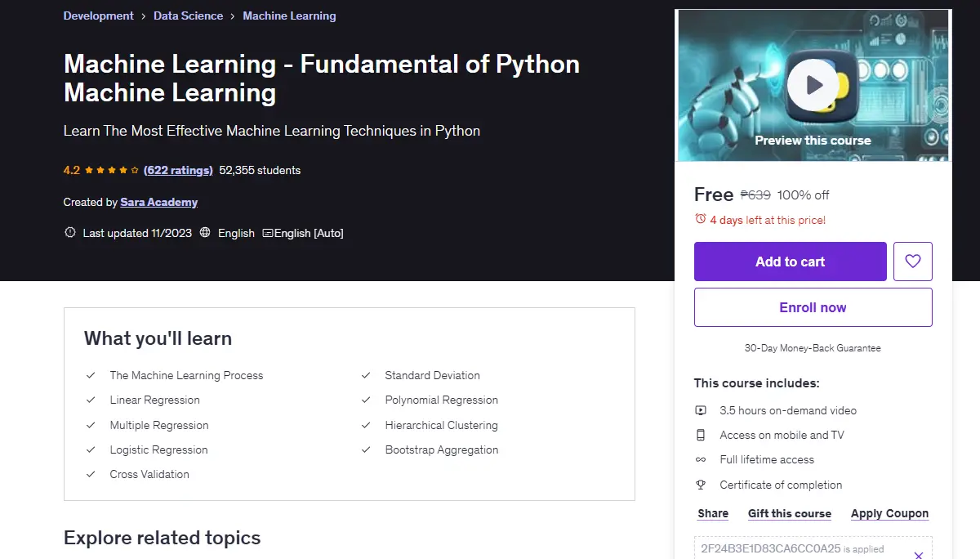
Task: Click checkmark beside Hierarchical Clustering
Action: point(367,425)
